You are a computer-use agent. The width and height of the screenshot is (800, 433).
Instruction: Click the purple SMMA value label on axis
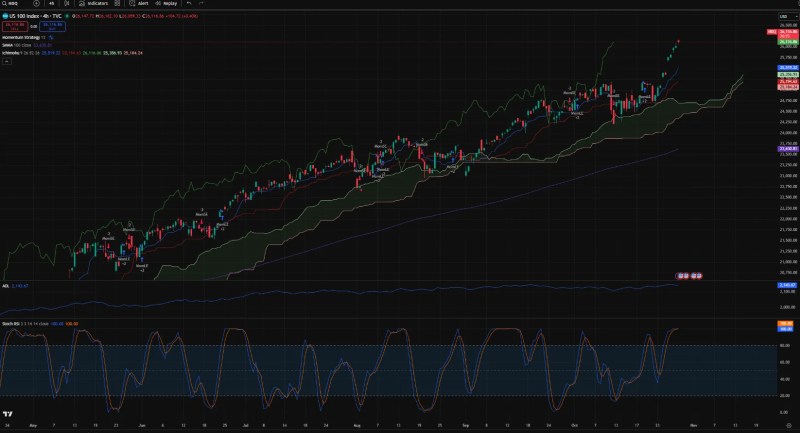788,149
